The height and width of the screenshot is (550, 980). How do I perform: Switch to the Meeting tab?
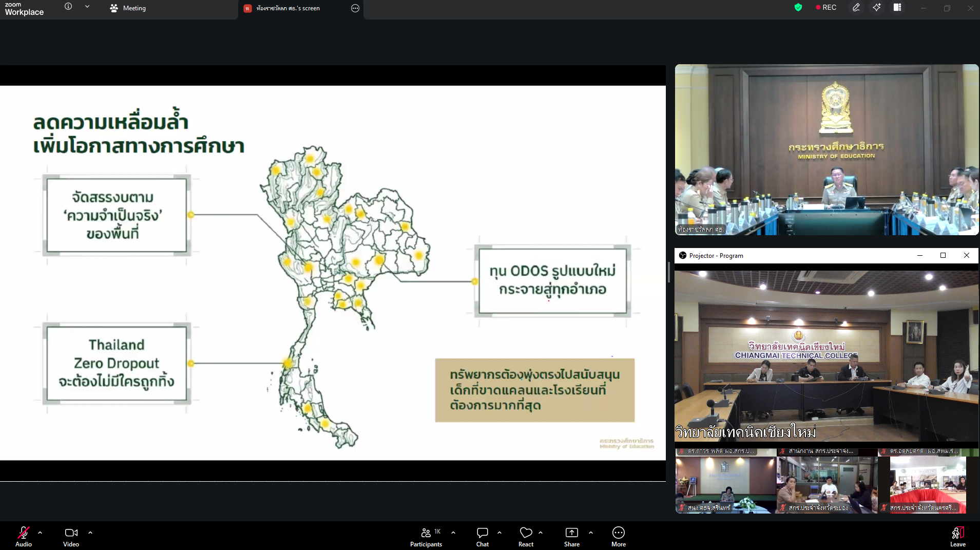128,8
